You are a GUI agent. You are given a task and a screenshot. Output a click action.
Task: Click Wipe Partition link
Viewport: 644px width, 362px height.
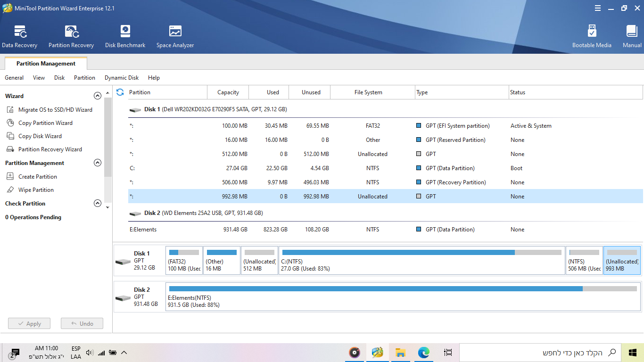click(x=36, y=190)
